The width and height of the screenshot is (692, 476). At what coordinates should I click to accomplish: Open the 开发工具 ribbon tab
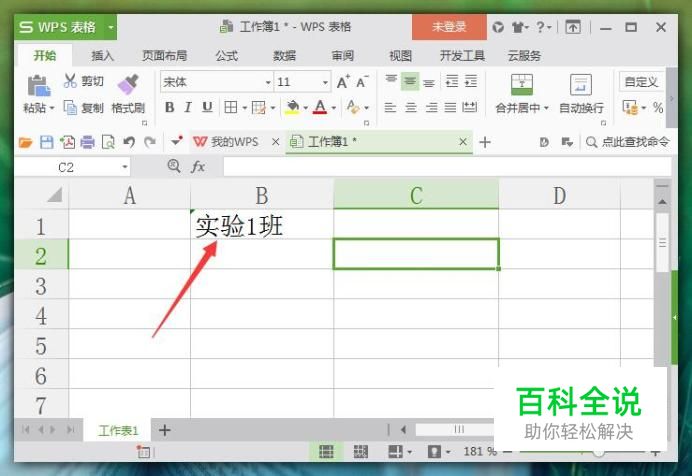[x=462, y=56]
